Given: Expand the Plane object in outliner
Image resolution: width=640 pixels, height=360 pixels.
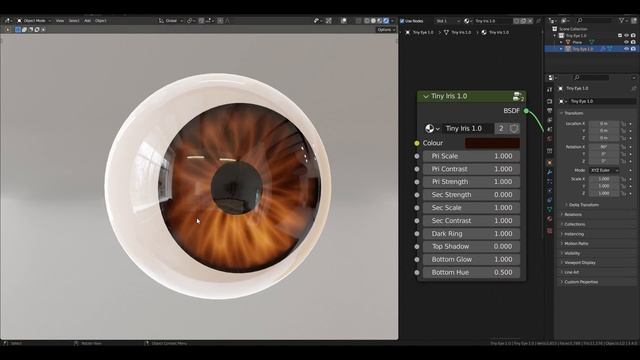Looking at the screenshot, I should pos(561,42).
